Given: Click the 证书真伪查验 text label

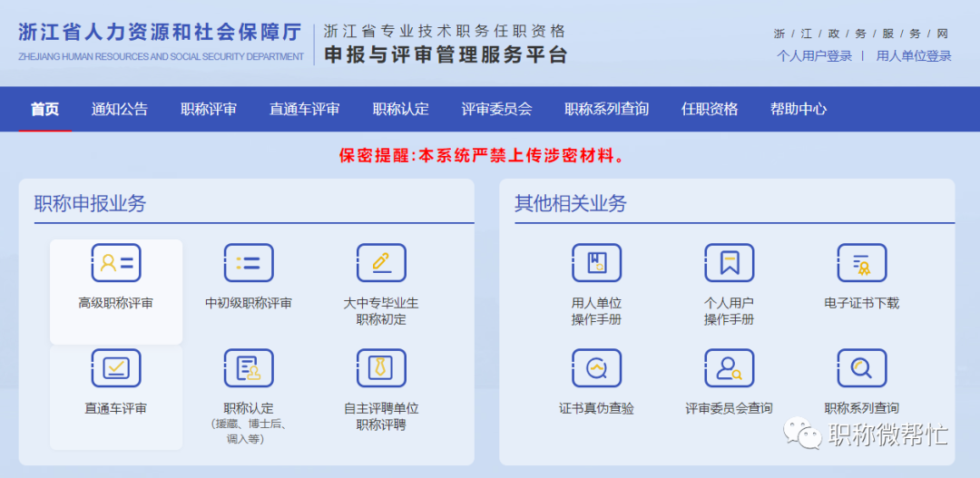Looking at the screenshot, I should pyautogui.click(x=596, y=409).
